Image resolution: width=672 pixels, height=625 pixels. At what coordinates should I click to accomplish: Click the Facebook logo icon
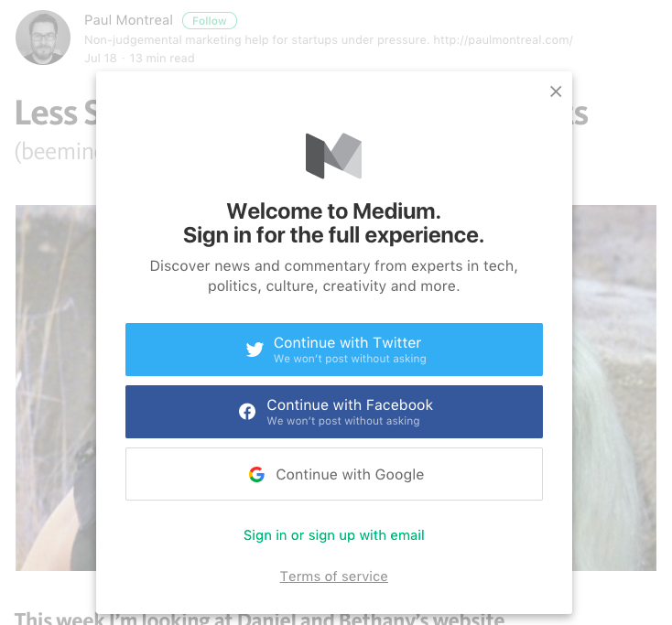[x=247, y=412]
